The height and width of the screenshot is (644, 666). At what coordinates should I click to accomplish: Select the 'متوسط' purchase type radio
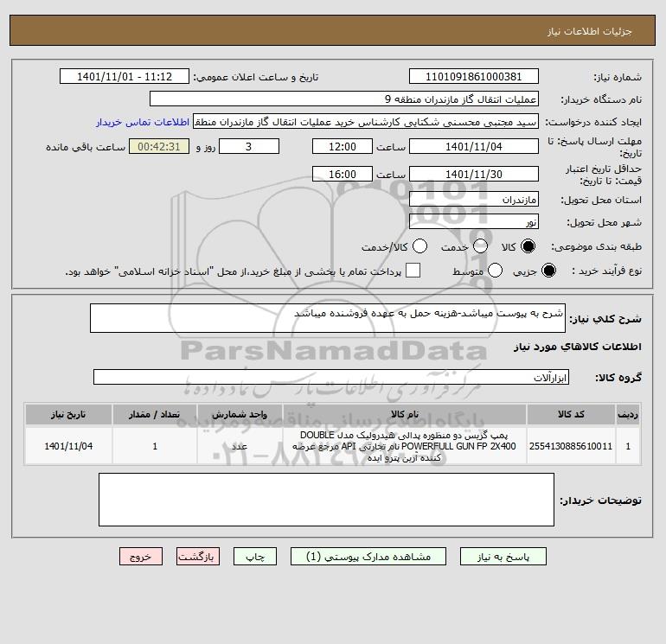[x=496, y=271]
